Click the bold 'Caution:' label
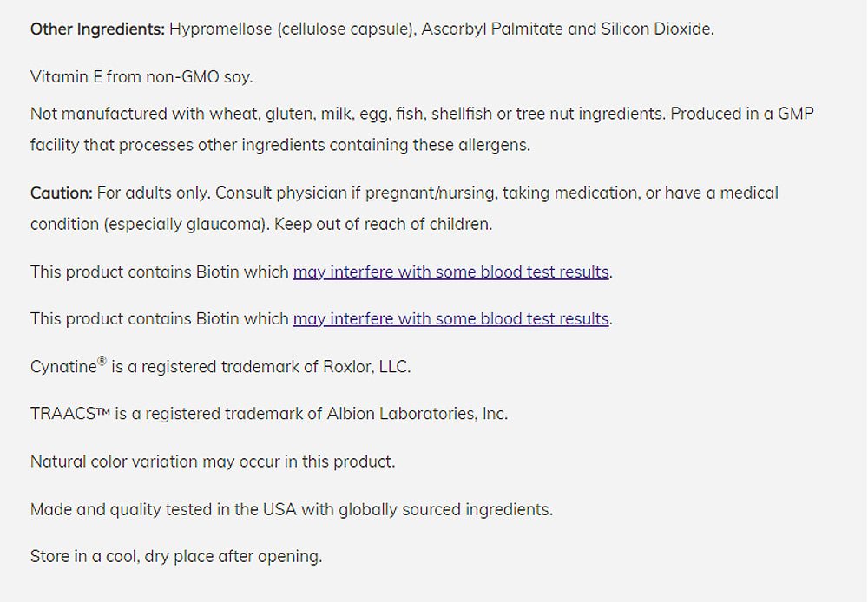Viewport: 868px width, 602px height. pos(61,193)
